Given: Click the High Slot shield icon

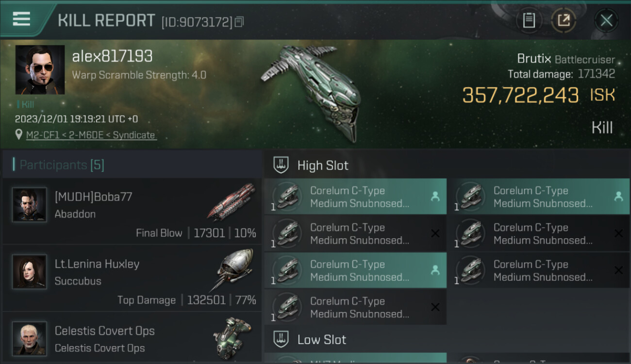Looking at the screenshot, I should 281,165.
